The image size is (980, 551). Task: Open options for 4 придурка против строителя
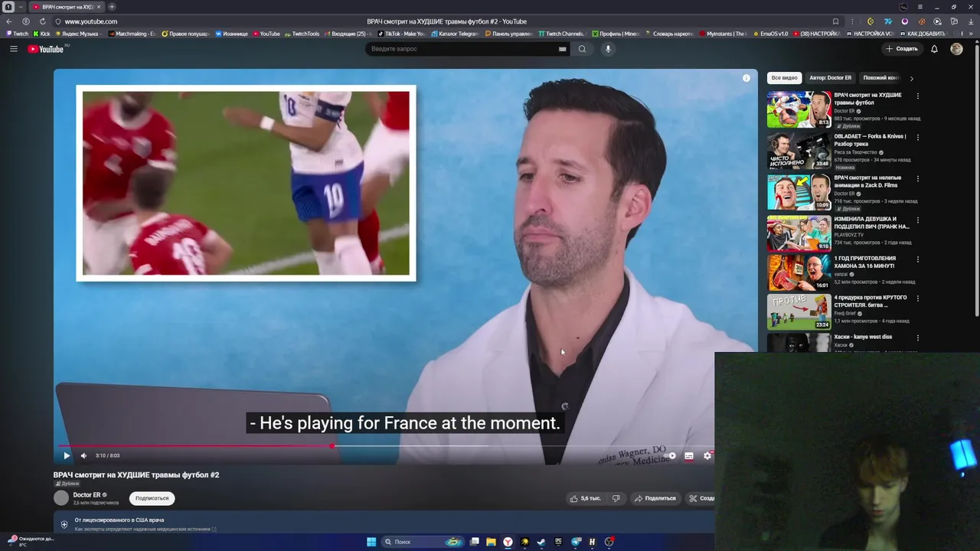(917, 298)
